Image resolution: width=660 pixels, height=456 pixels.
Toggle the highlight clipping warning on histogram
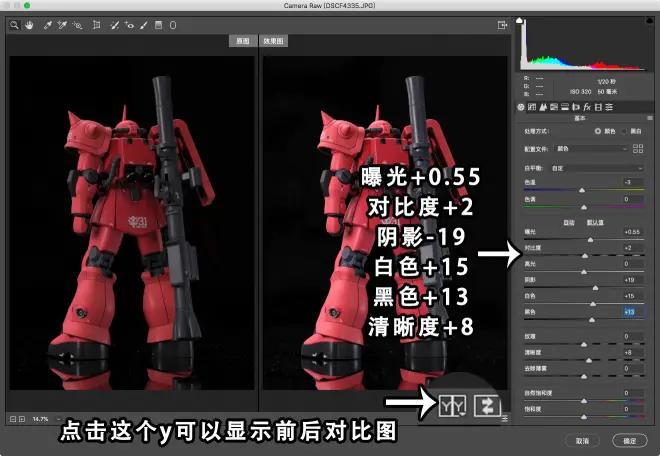[649, 20]
